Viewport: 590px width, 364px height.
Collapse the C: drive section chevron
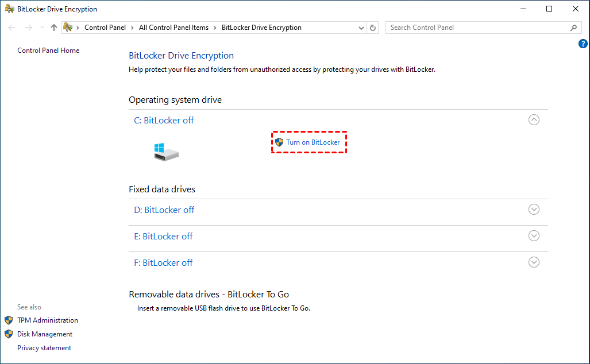[x=534, y=120]
